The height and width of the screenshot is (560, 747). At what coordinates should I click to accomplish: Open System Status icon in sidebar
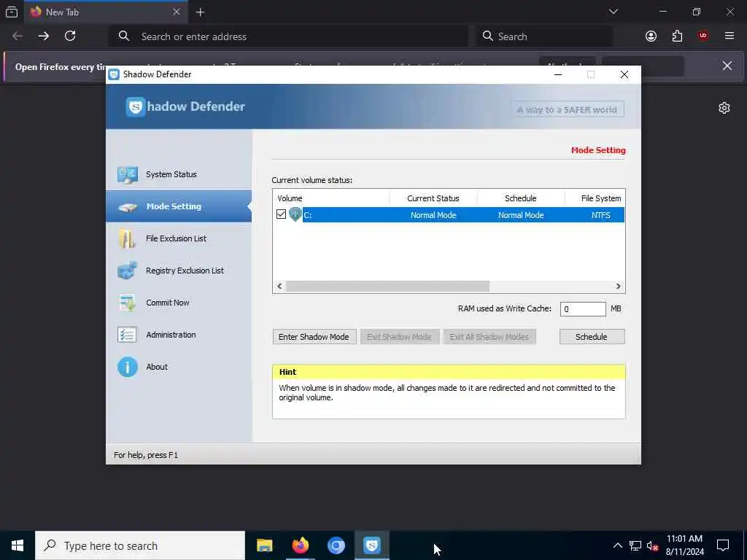[x=128, y=175]
